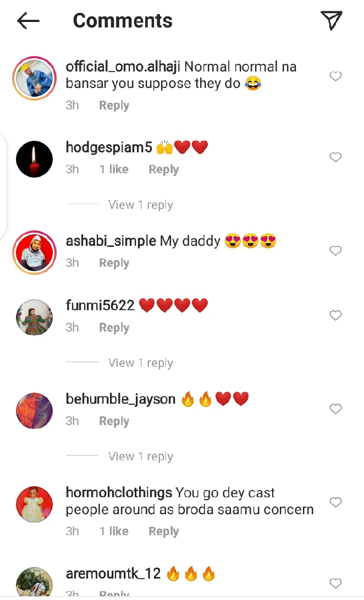Tap heart next to funmi5622's comment
The image size is (364, 600).
[335, 315]
